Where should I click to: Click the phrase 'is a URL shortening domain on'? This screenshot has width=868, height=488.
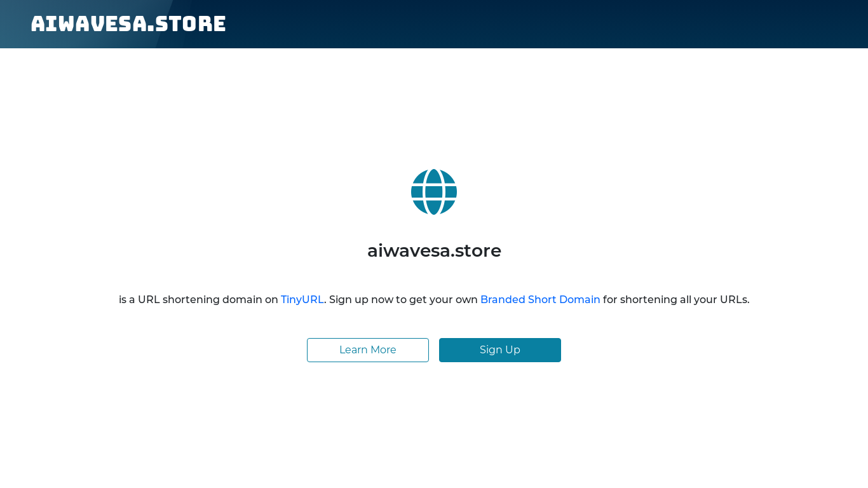(x=198, y=299)
